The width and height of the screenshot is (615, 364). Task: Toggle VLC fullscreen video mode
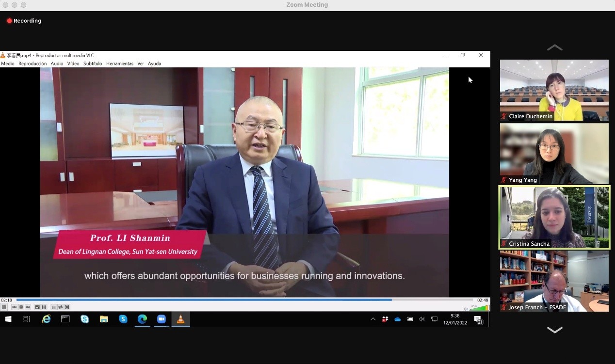[37, 307]
